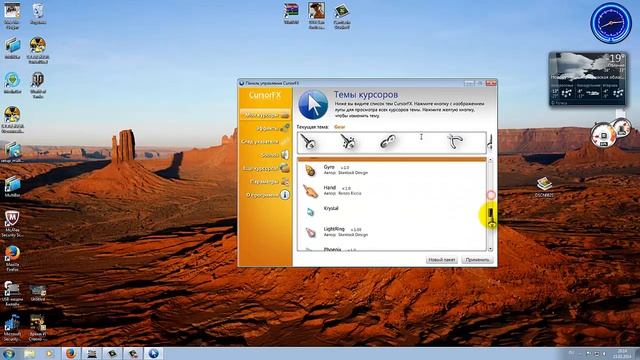Select the partially visible Phoenix theme
The height and width of the screenshot is (360, 640).
(392, 248)
